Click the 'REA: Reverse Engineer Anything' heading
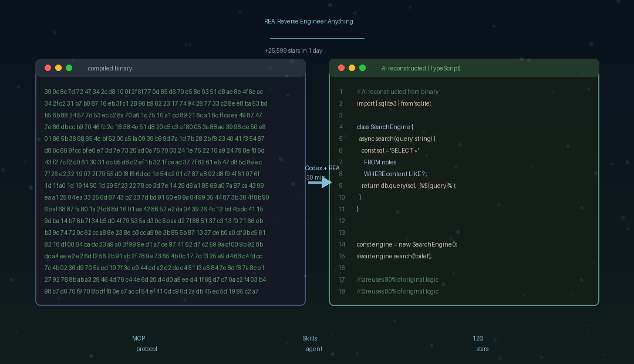Image resolution: width=634 pixels, height=364 pixels. point(309,22)
